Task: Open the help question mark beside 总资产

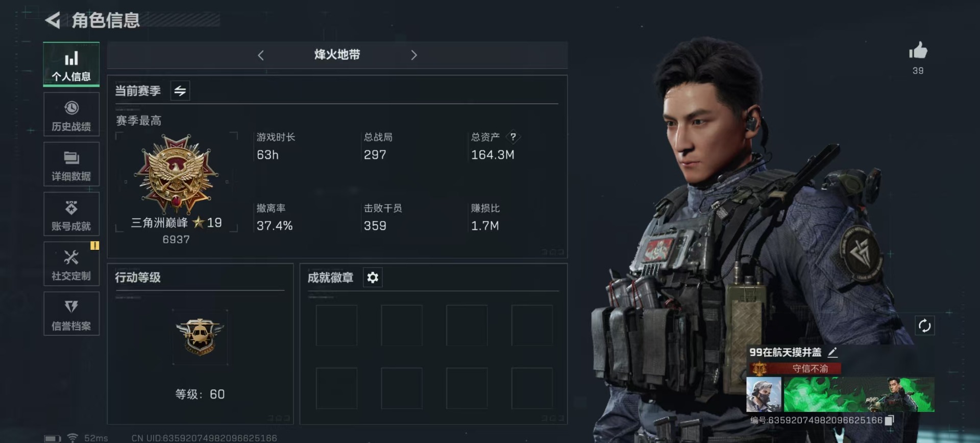Action: 513,137
